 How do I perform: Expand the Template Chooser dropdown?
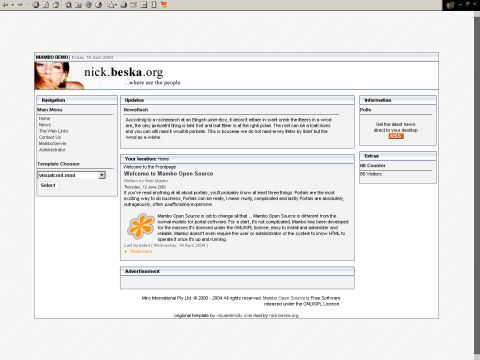pos(102,175)
